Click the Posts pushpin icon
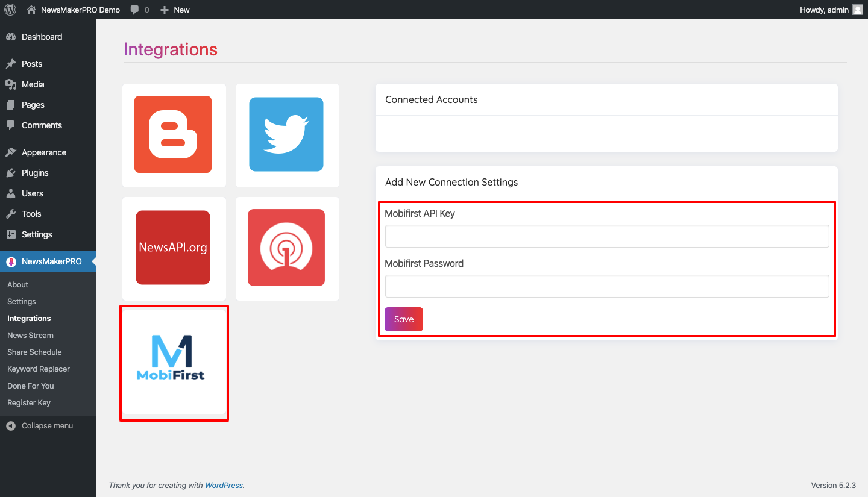The image size is (868, 497). click(x=11, y=64)
